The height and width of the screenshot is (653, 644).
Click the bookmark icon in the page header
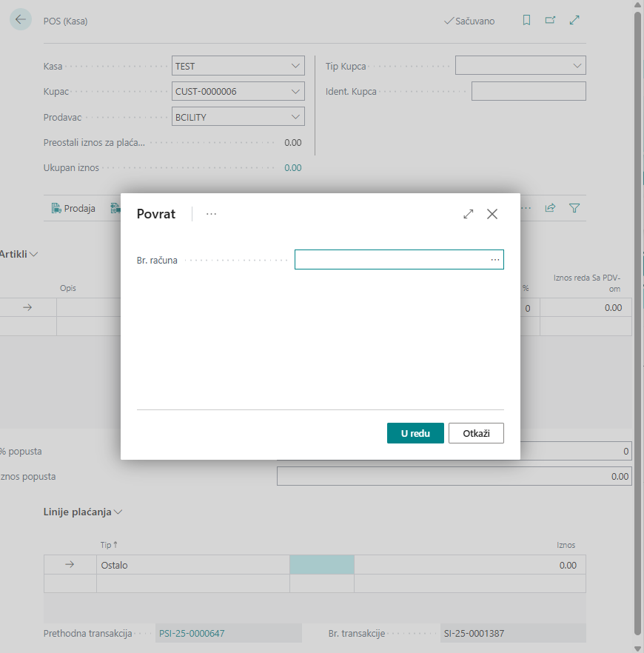[526, 21]
